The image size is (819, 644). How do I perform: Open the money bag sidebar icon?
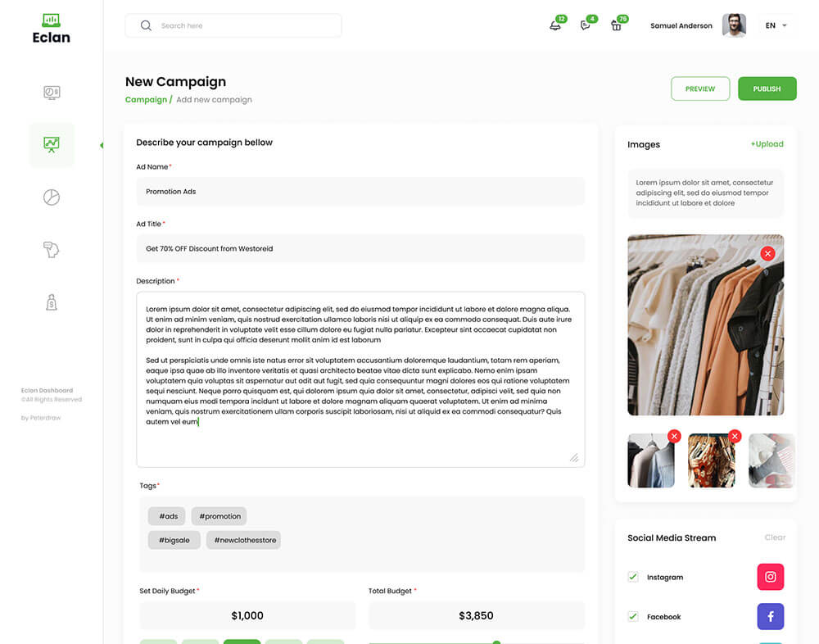coord(51,302)
